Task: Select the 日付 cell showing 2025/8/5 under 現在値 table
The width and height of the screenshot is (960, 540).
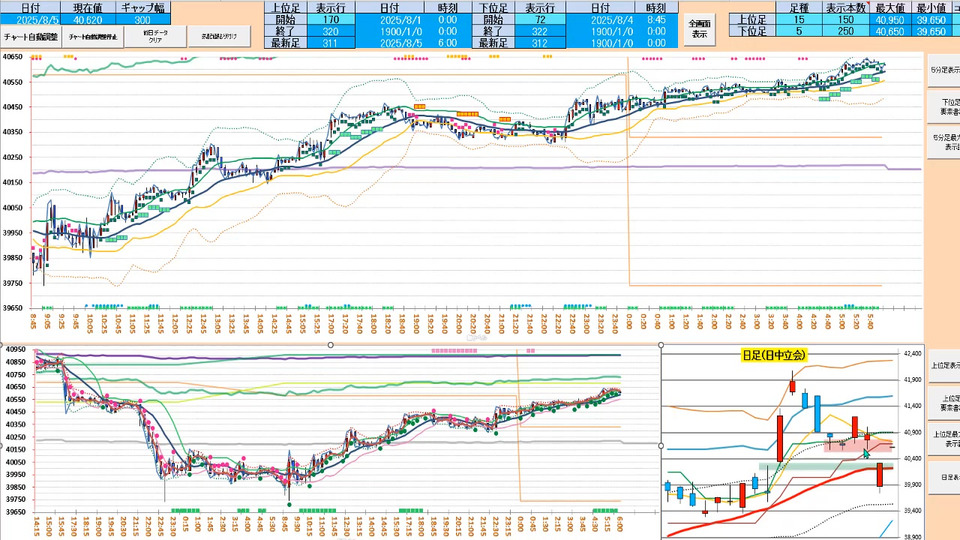Action: 31,20
